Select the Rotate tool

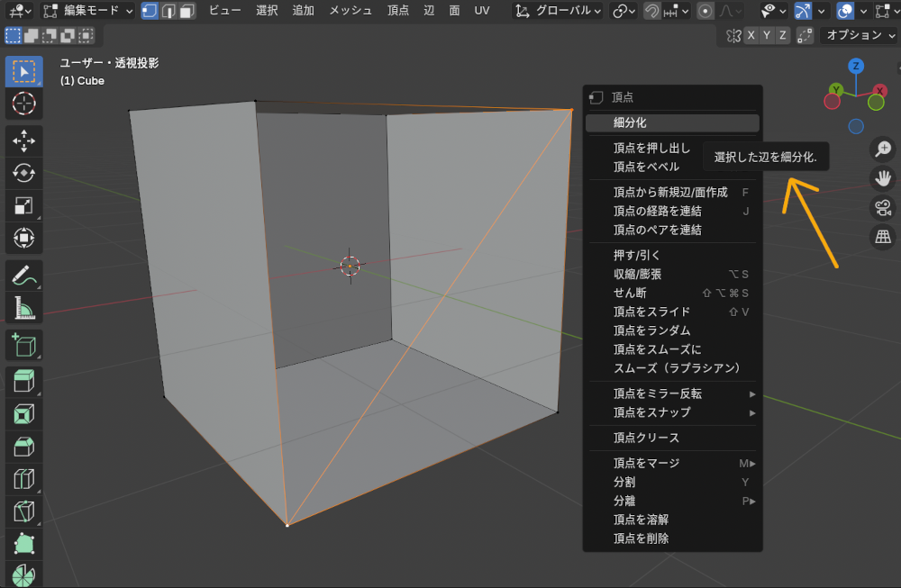pyautogui.click(x=20, y=175)
